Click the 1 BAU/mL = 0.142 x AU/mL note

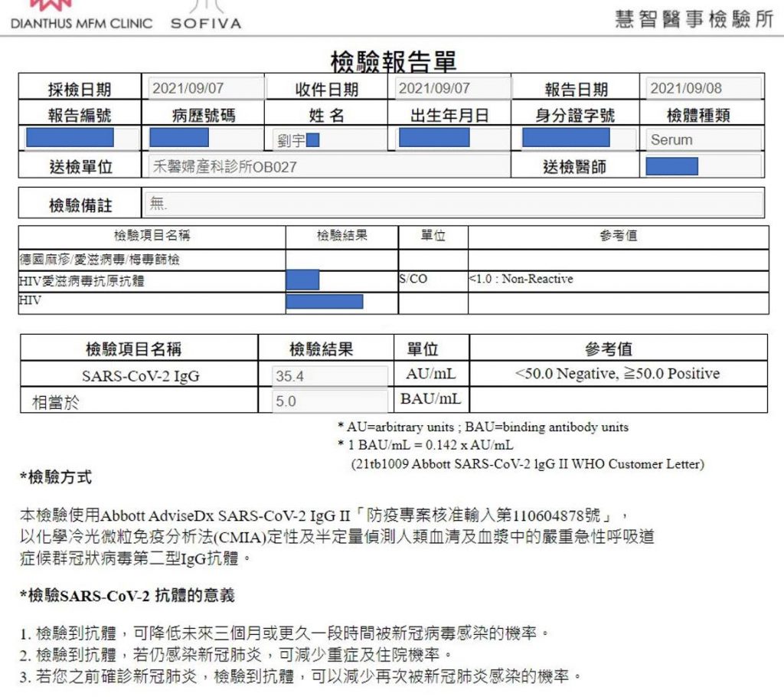[426, 445]
